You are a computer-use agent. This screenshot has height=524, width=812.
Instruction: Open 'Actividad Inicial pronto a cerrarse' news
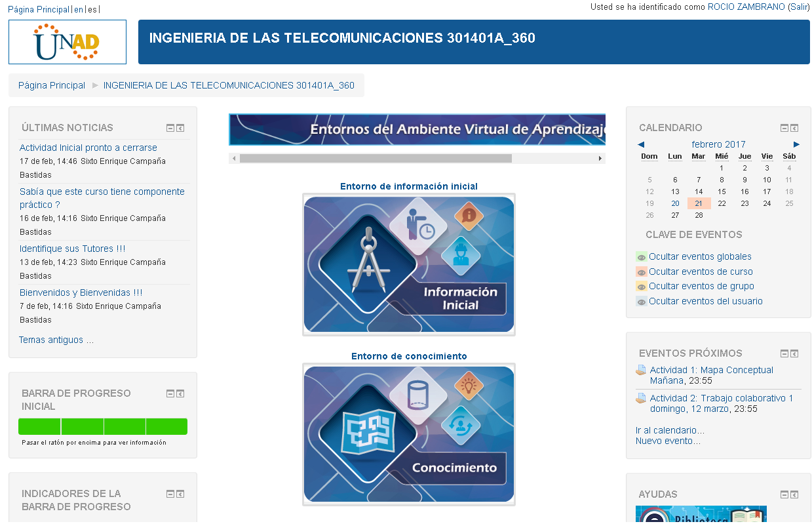pos(88,148)
